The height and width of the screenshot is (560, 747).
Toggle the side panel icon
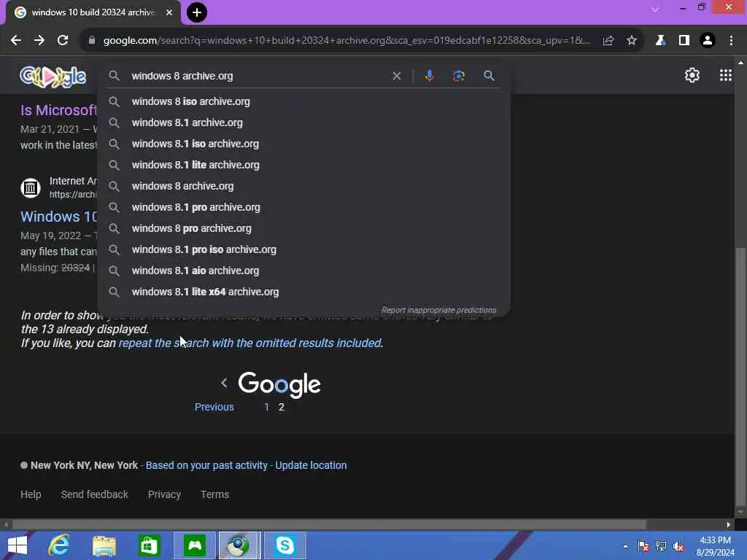684,41
